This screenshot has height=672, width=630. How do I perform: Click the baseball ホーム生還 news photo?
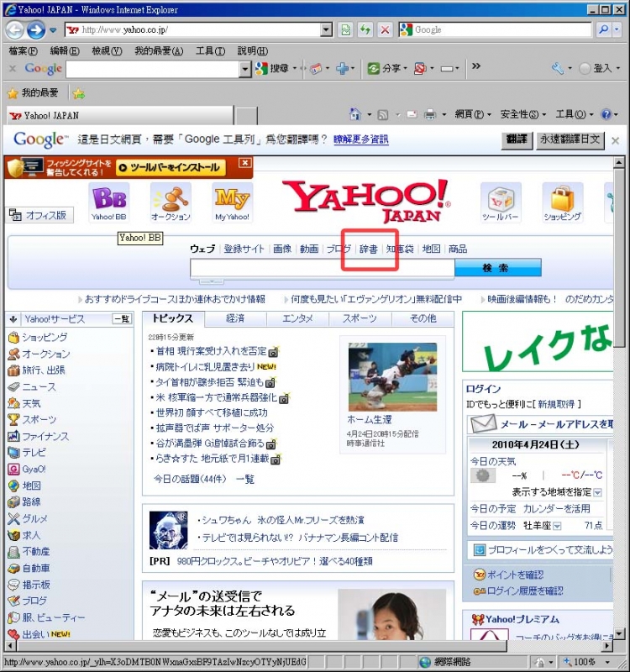coord(392,376)
